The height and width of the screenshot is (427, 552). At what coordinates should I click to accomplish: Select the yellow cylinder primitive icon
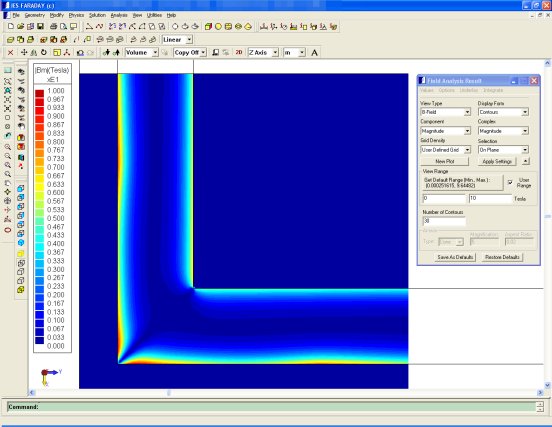[228, 26]
